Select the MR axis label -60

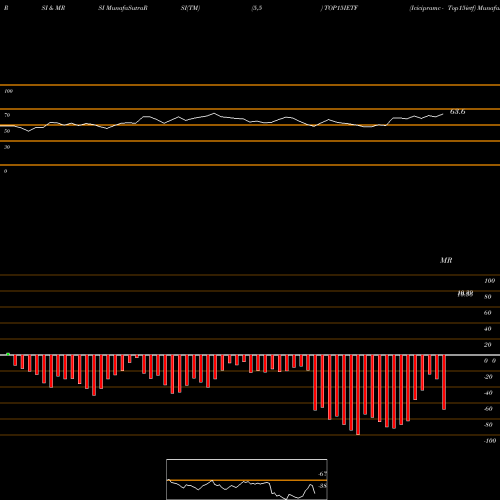pos(488,409)
